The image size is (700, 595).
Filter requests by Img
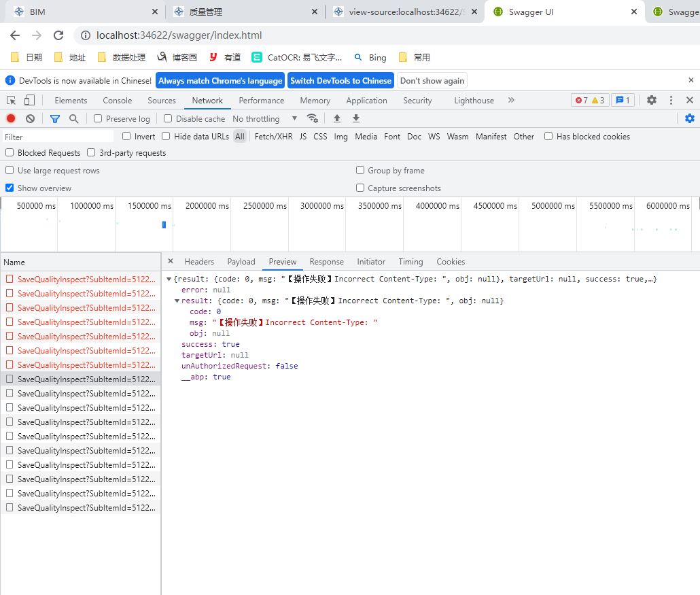click(340, 136)
